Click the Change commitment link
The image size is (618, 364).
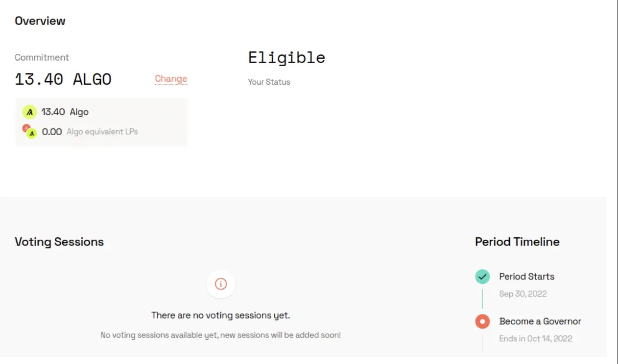click(x=171, y=79)
